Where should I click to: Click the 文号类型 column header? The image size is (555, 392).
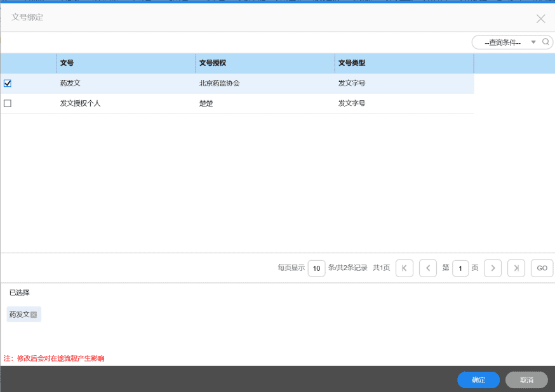[x=405, y=63]
